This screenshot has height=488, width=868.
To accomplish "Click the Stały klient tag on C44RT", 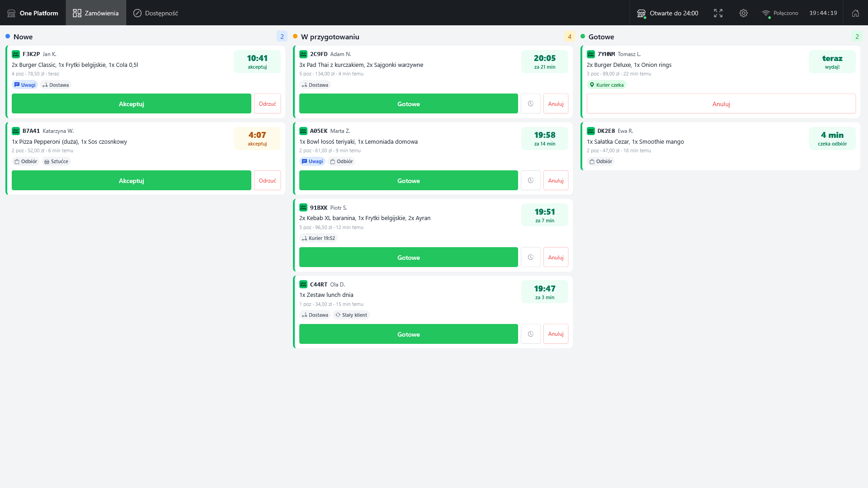I will 351,315.
